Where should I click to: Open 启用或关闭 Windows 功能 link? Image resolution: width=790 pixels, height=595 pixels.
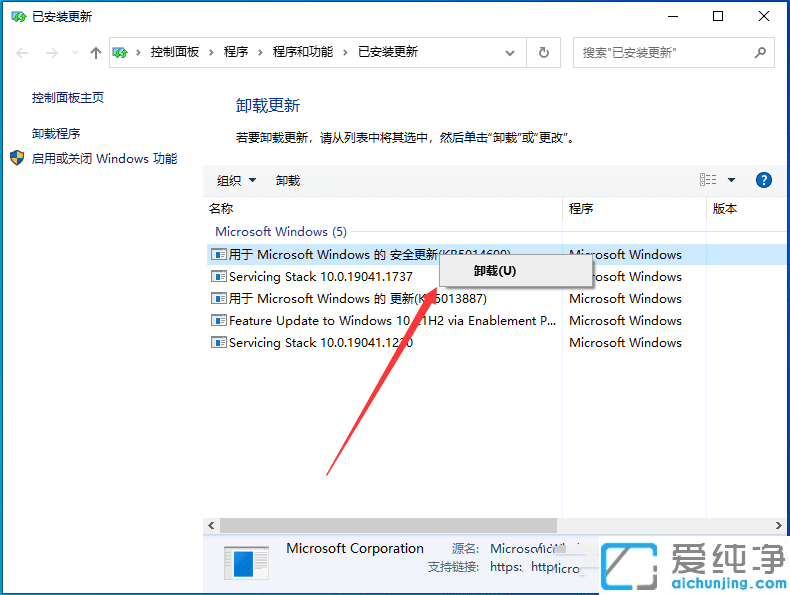coord(104,159)
